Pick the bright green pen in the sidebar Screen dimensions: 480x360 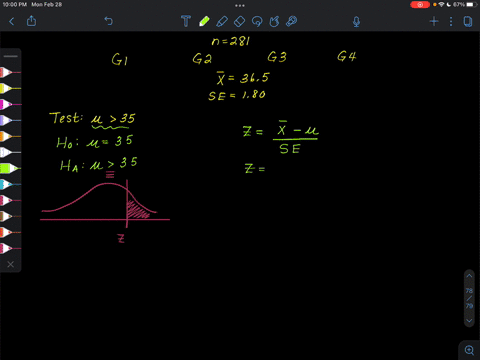[x=10, y=168]
